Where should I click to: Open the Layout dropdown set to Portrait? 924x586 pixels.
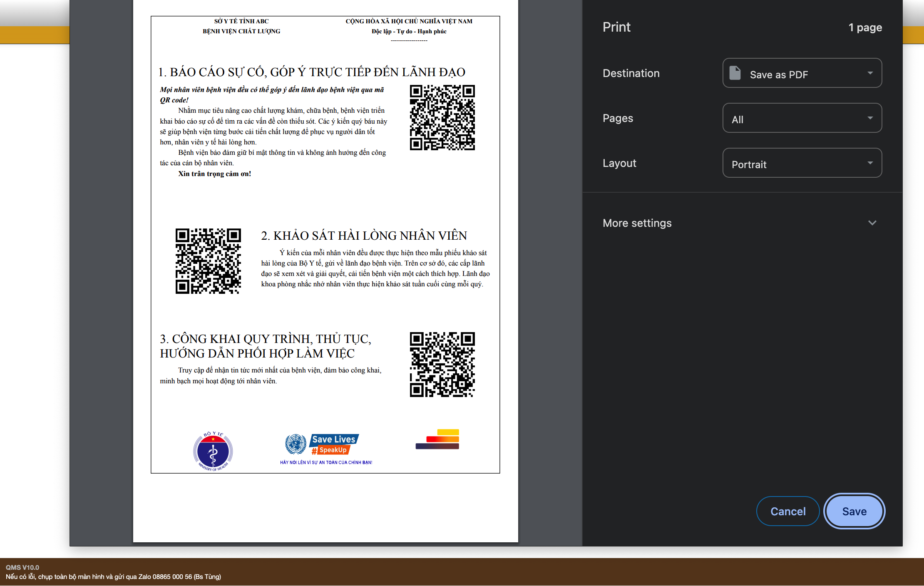802,163
